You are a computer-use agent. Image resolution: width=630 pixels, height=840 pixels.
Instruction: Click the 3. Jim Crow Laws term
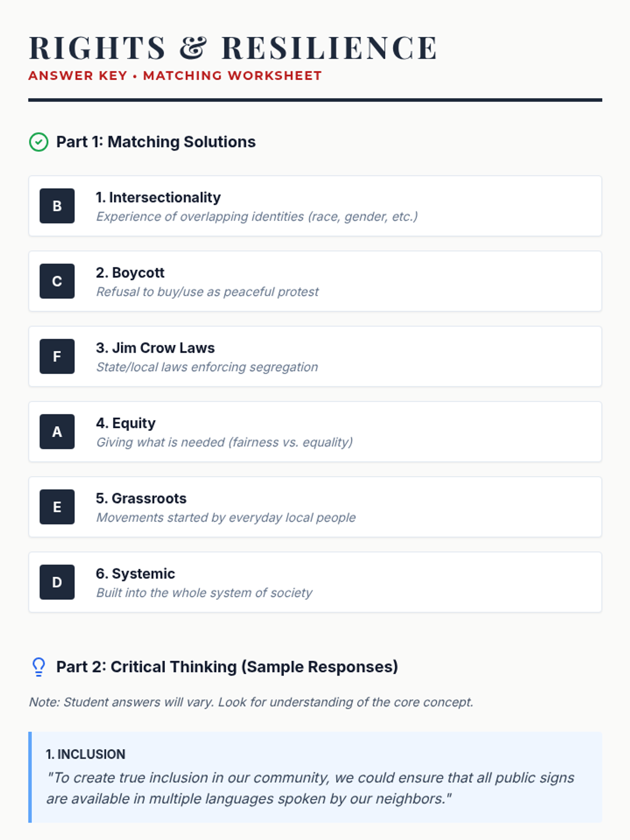[x=155, y=348]
